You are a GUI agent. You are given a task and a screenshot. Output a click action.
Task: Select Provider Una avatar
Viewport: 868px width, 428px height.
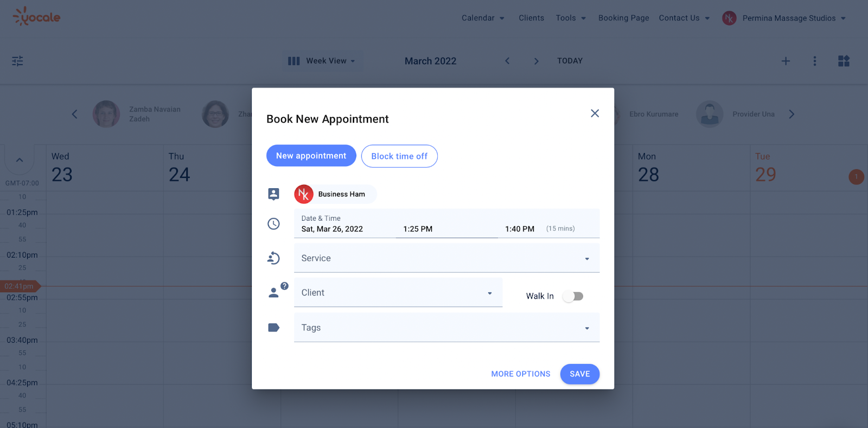(x=710, y=114)
